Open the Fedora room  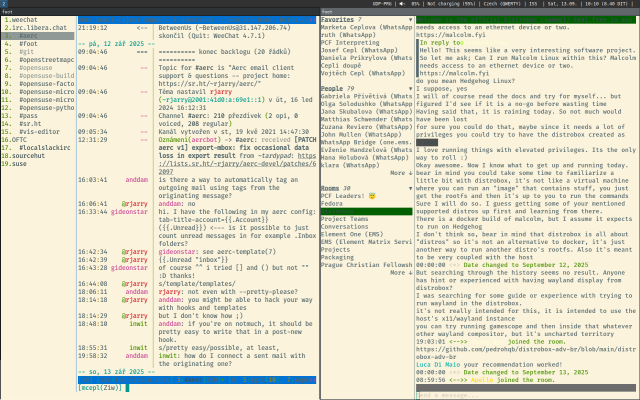click(332, 204)
